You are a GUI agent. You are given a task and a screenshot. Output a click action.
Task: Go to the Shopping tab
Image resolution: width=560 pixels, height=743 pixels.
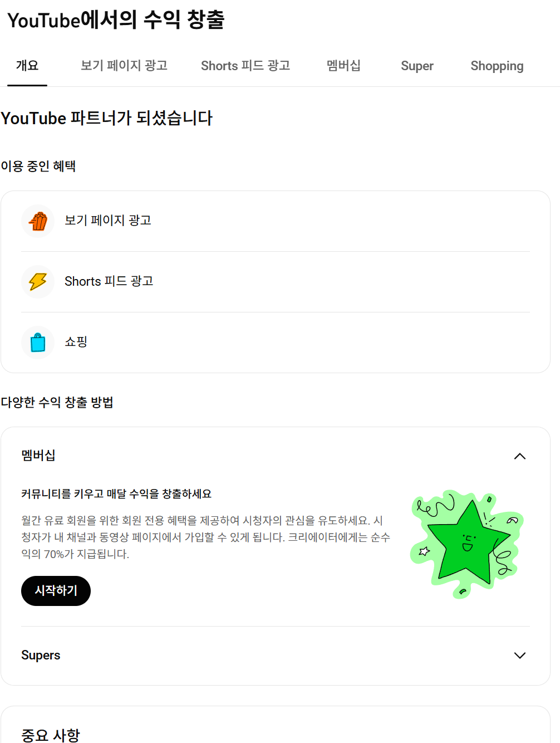pos(497,66)
